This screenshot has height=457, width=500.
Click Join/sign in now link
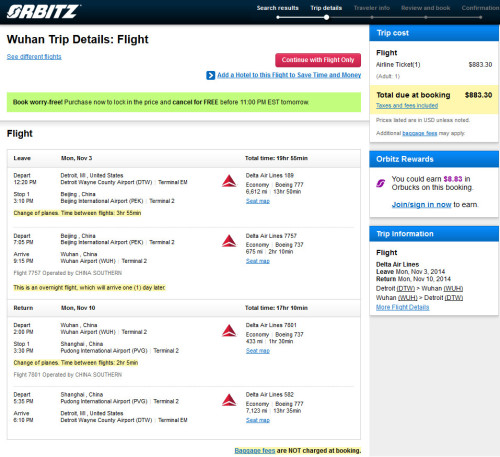(x=421, y=205)
